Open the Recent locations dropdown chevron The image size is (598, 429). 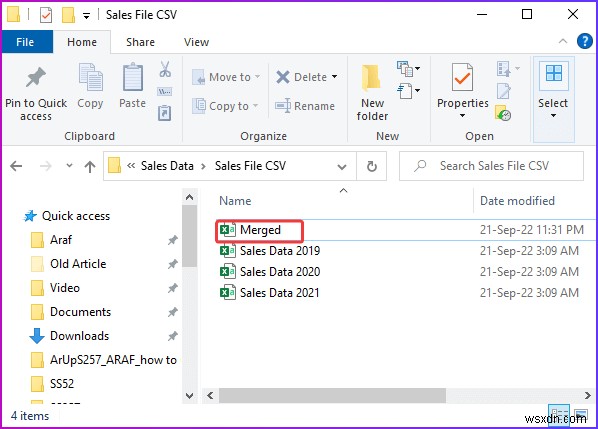coord(69,165)
